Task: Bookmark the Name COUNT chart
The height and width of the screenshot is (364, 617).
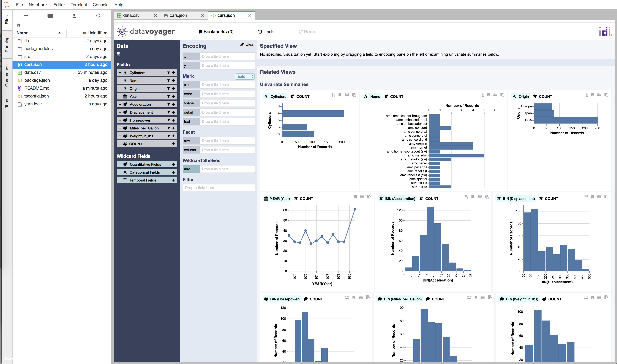Action: click(x=488, y=95)
